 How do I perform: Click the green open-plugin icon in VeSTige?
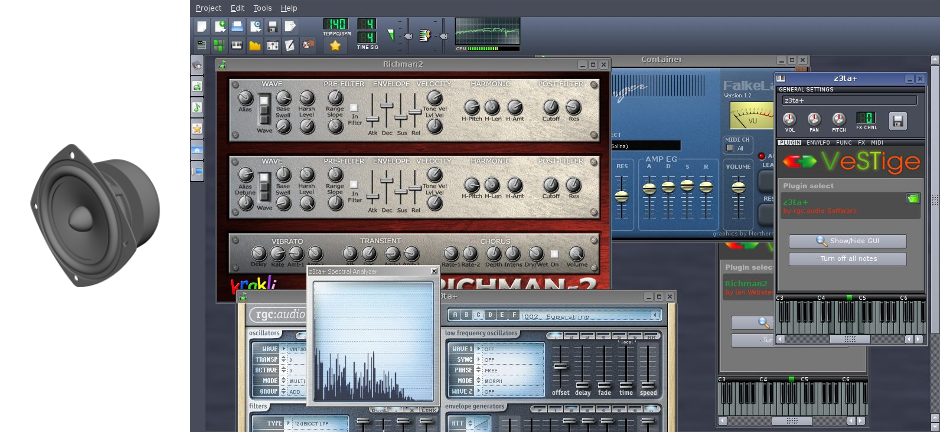[912, 199]
